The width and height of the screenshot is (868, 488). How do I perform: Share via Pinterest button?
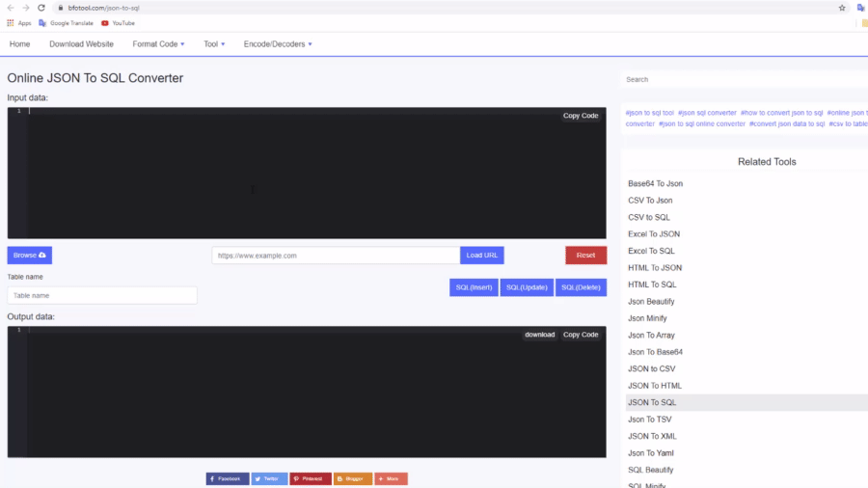tap(311, 478)
